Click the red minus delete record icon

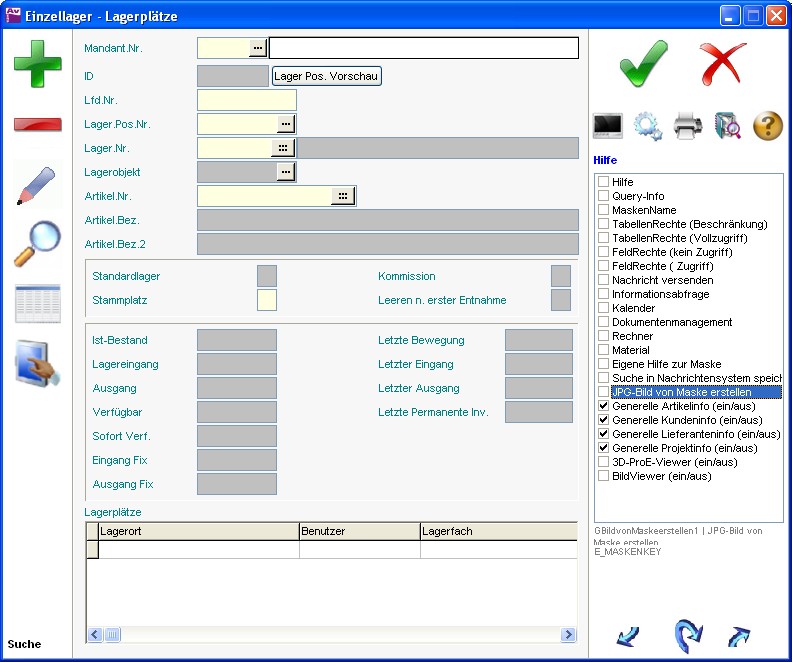click(37, 124)
